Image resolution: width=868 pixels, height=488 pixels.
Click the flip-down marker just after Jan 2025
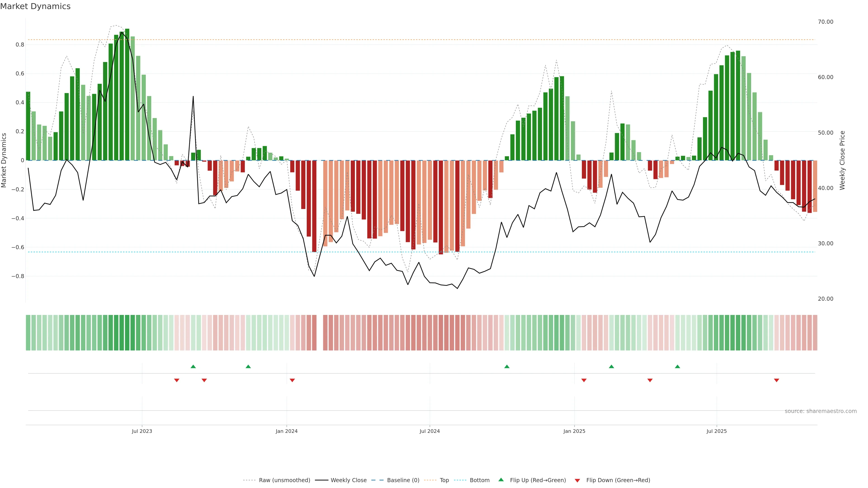point(584,380)
